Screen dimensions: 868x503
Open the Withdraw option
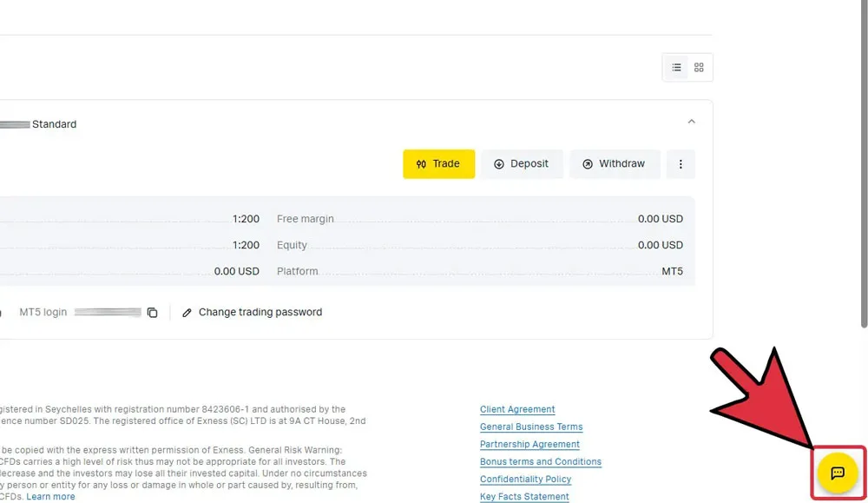(x=615, y=164)
